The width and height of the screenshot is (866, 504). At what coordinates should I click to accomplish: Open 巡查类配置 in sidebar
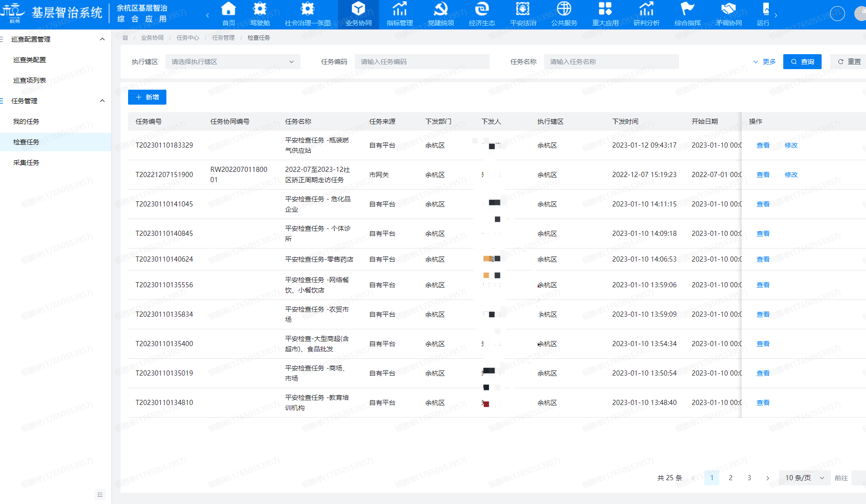click(30, 60)
